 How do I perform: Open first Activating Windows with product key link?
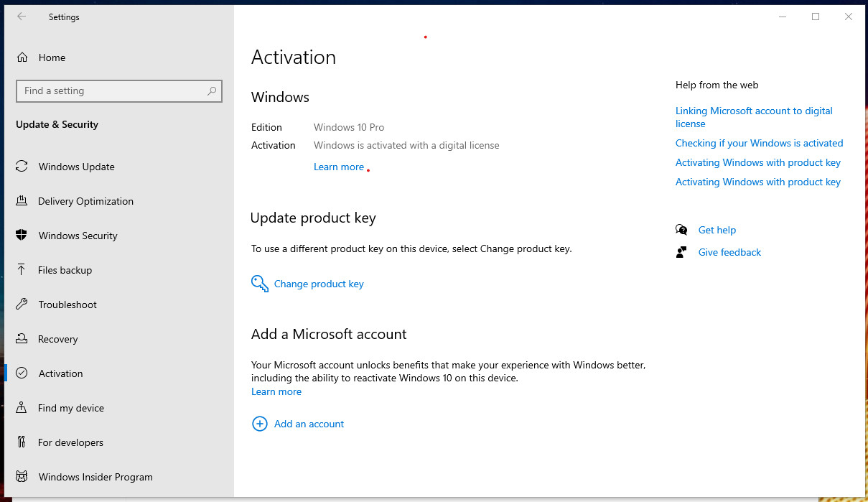point(758,162)
